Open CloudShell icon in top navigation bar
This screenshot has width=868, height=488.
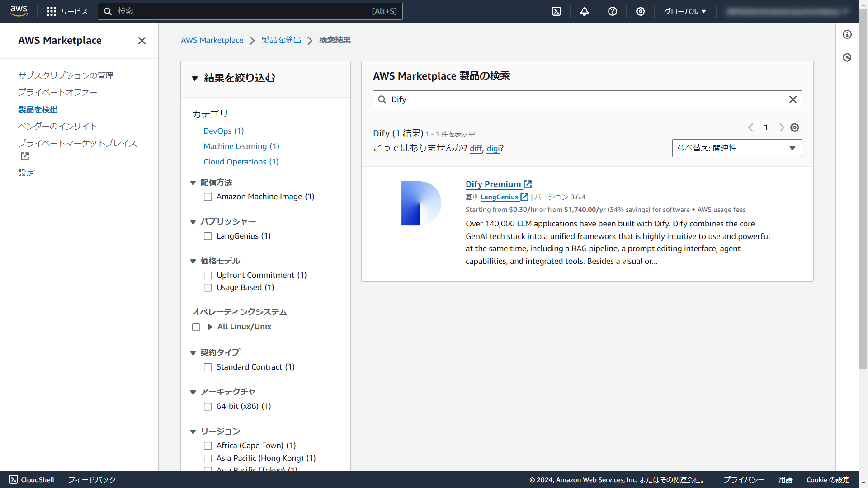(x=557, y=11)
